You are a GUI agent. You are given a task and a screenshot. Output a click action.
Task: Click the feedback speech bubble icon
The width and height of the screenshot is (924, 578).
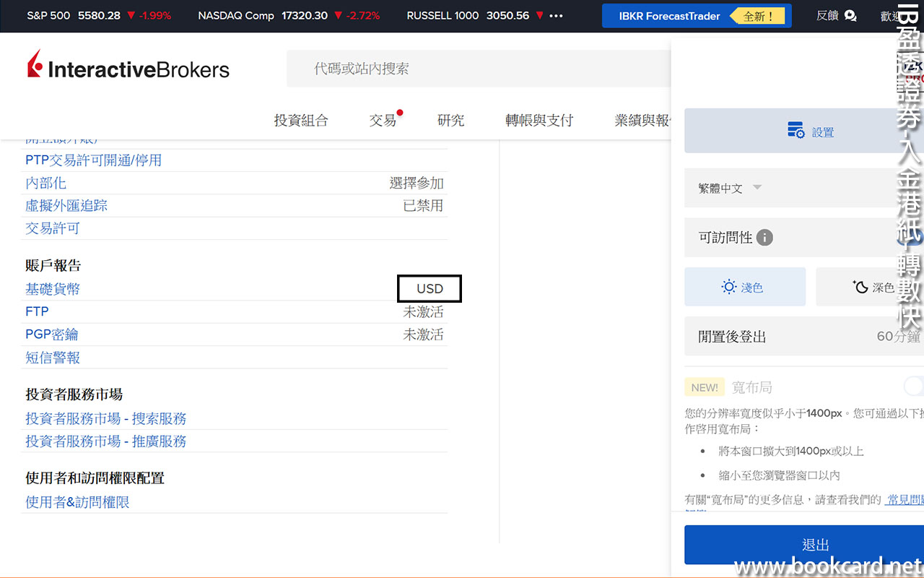pos(850,16)
